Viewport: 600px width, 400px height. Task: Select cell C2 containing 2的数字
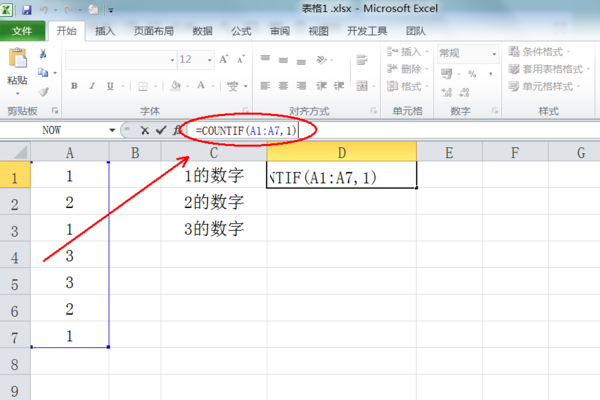tap(214, 203)
